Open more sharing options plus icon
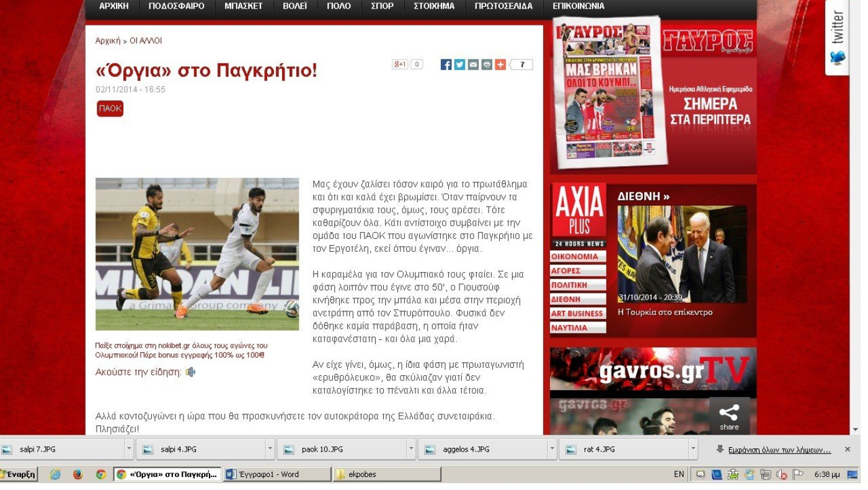The image size is (868, 490). [500, 65]
